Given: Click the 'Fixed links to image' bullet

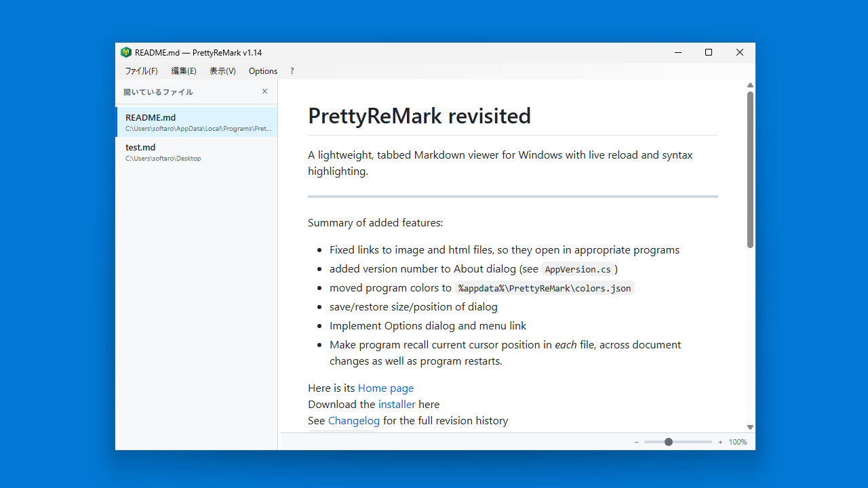Looking at the screenshot, I should coord(505,249).
